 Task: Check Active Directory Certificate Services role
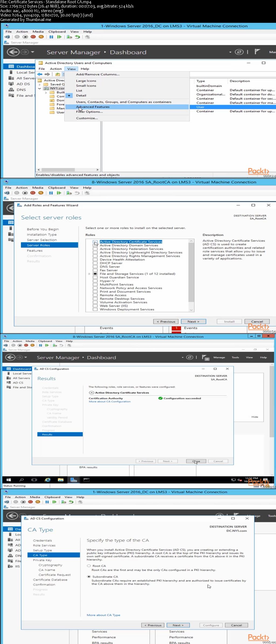tap(95, 241)
